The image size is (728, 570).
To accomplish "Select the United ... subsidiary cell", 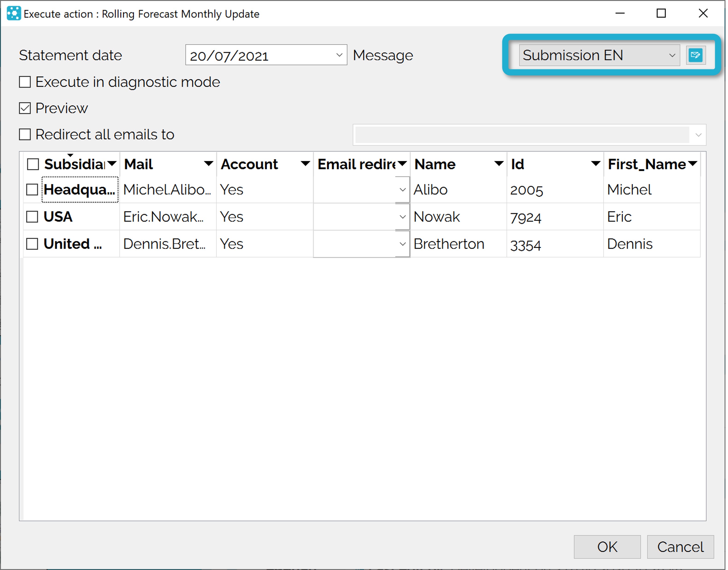I will tap(80, 244).
